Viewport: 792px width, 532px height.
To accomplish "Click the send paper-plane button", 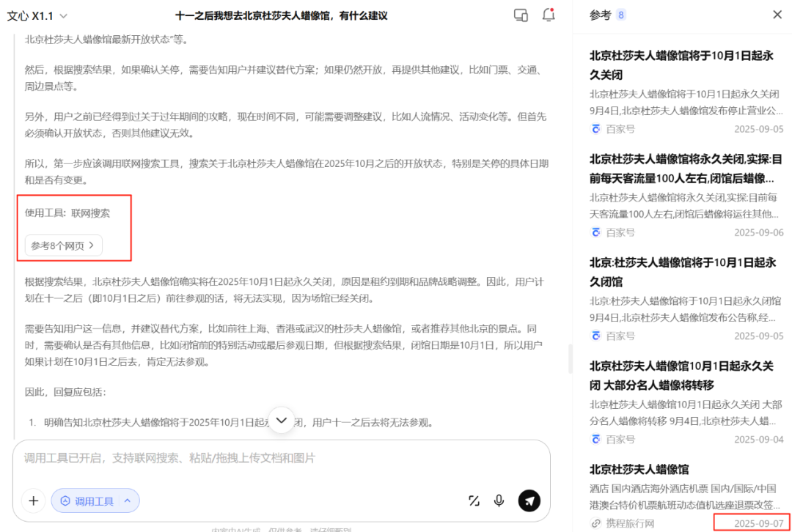I will (529, 500).
